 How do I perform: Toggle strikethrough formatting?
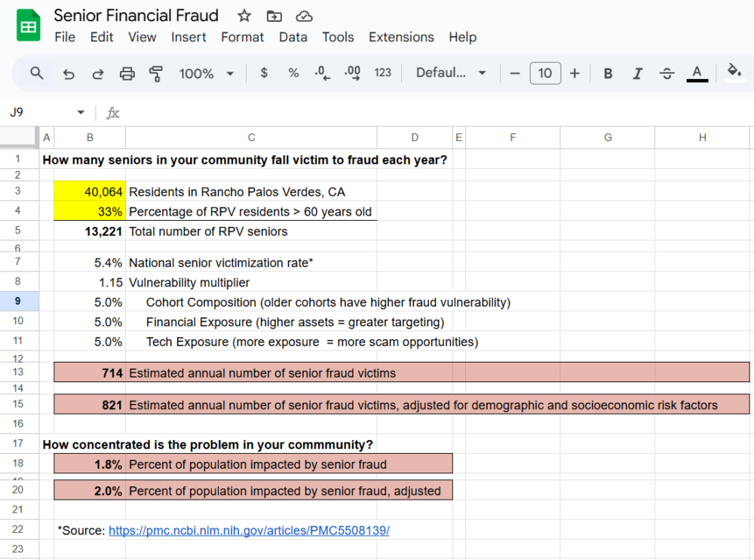tap(667, 73)
